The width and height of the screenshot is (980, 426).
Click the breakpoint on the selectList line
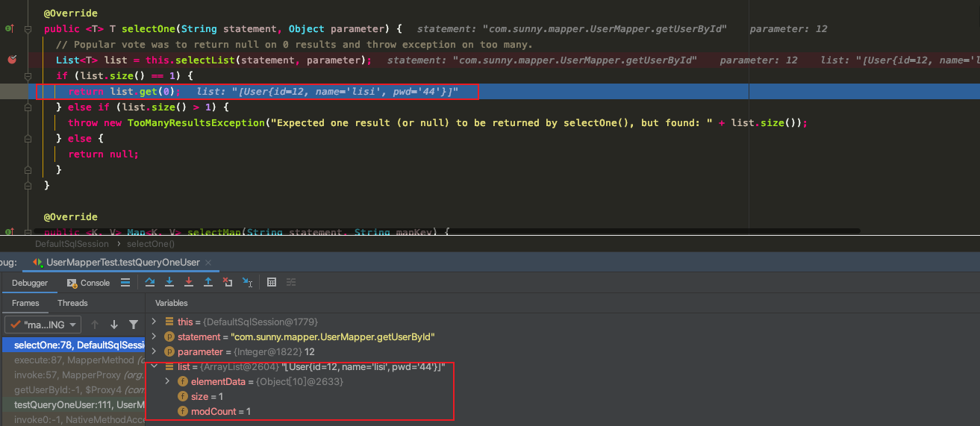11,60
